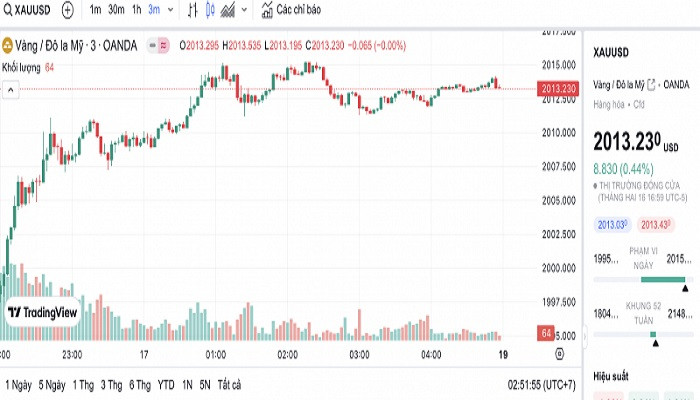Collapse the indicator legend with the up chevron
This screenshot has width=700, height=400.
(x=10, y=88)
